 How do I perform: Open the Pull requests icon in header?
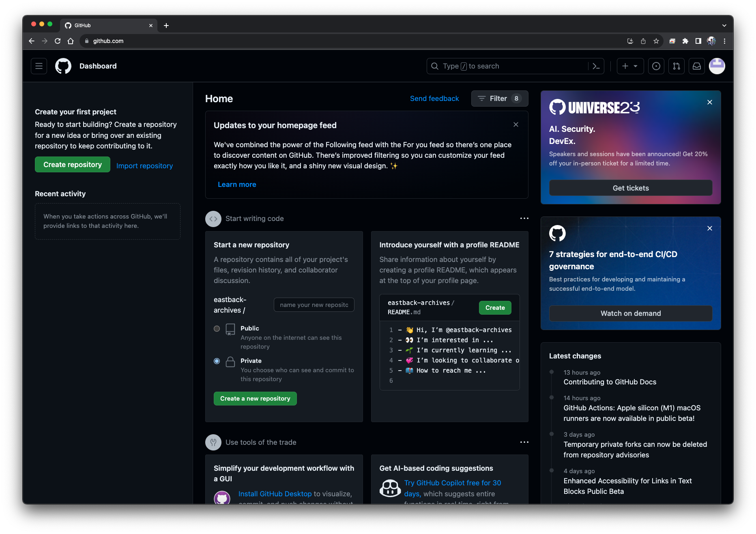(677, 66)
